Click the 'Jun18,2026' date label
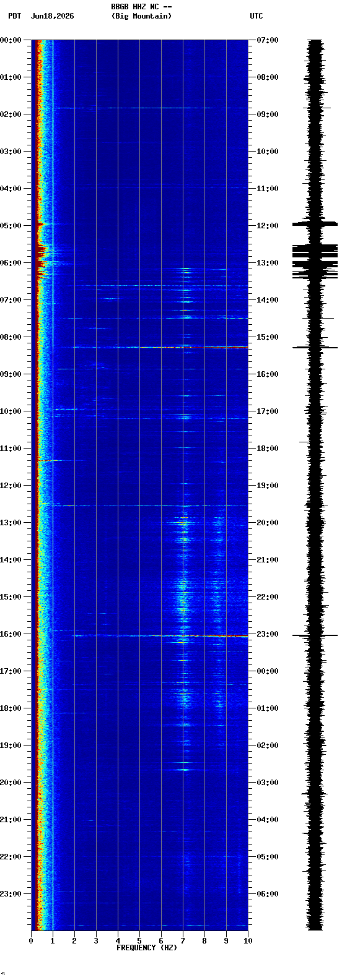The height and width of the screenshot is (980, 342). pos(52,16)
